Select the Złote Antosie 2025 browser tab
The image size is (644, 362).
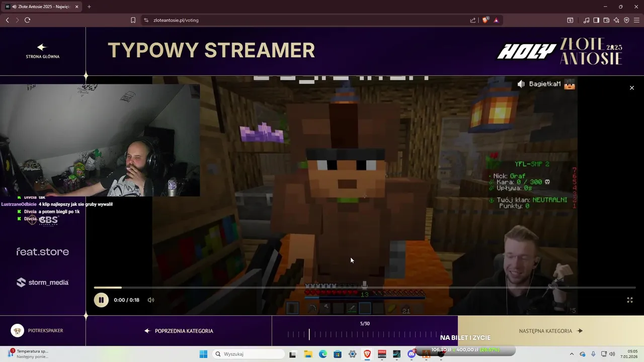pos(41,7)
